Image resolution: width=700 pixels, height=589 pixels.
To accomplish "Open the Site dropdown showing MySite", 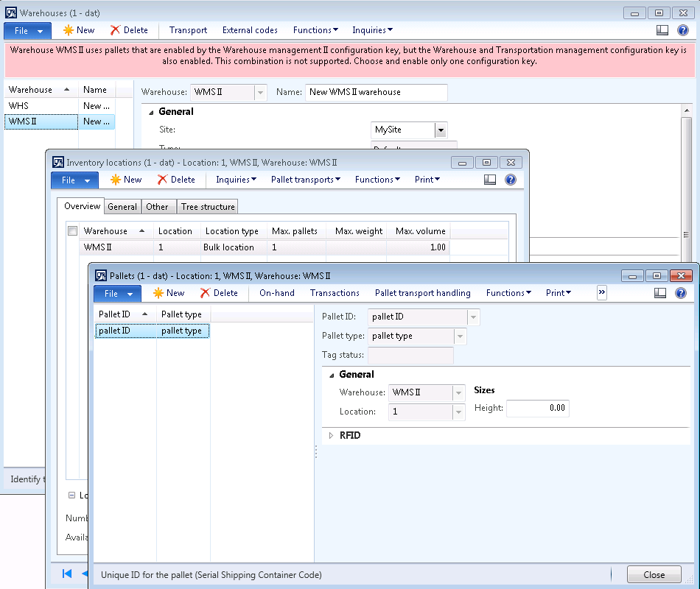I will (x=441, y=130).
